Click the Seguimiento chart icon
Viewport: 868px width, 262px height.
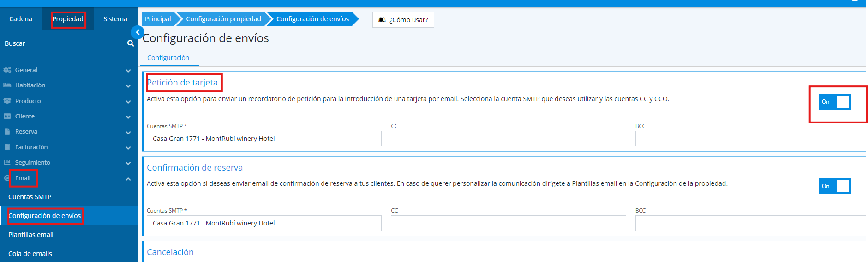point(7,163)
